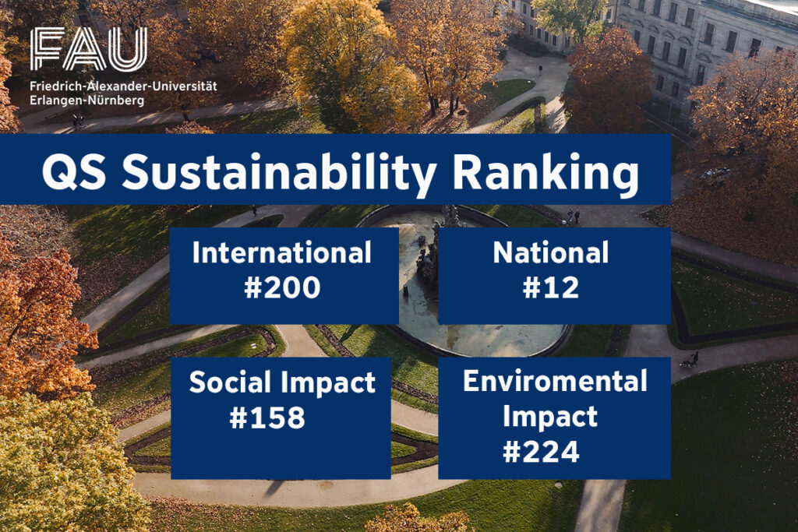Click the #200 ranking number
798x532 pixels.
click(x=282, y=288)
